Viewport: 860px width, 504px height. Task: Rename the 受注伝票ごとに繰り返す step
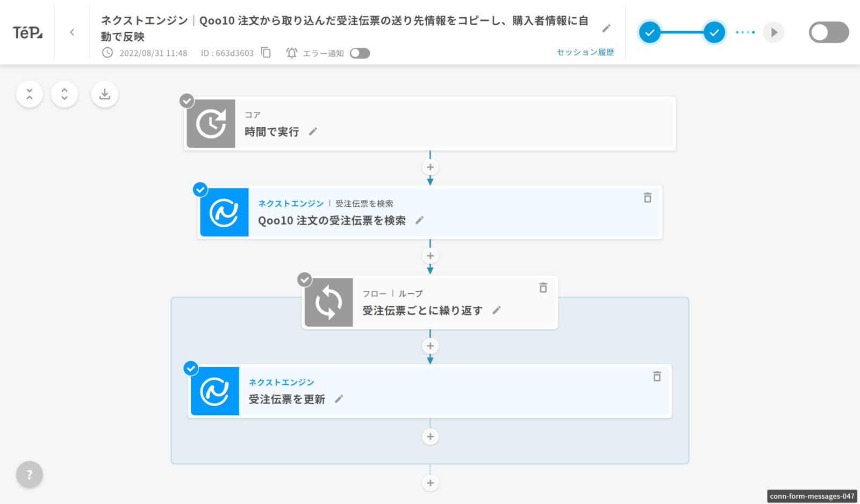497,310
